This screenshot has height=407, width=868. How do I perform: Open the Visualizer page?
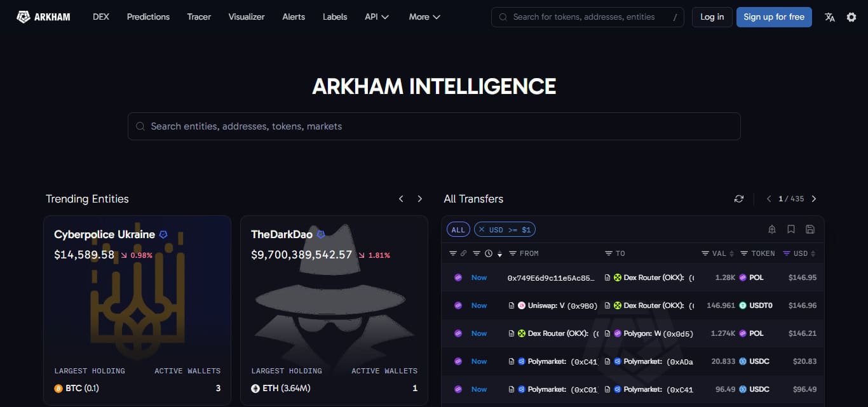coord(247,17)
